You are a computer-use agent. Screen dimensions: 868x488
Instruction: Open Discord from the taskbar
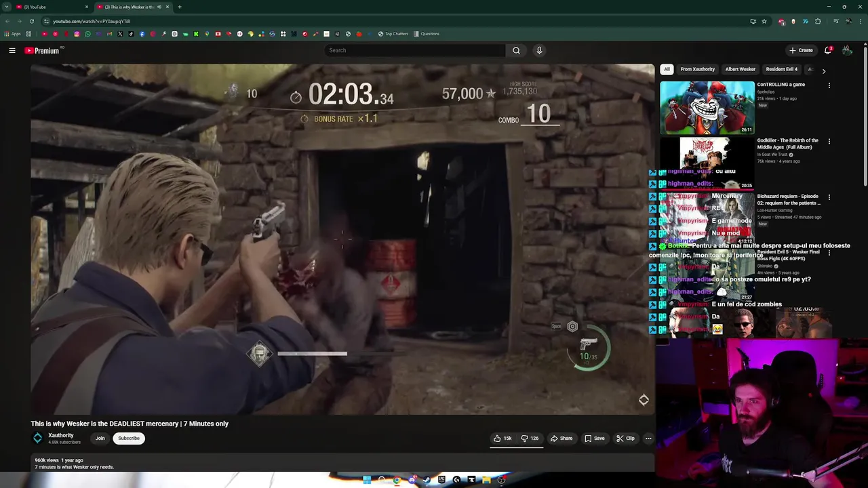coord(412,480)
